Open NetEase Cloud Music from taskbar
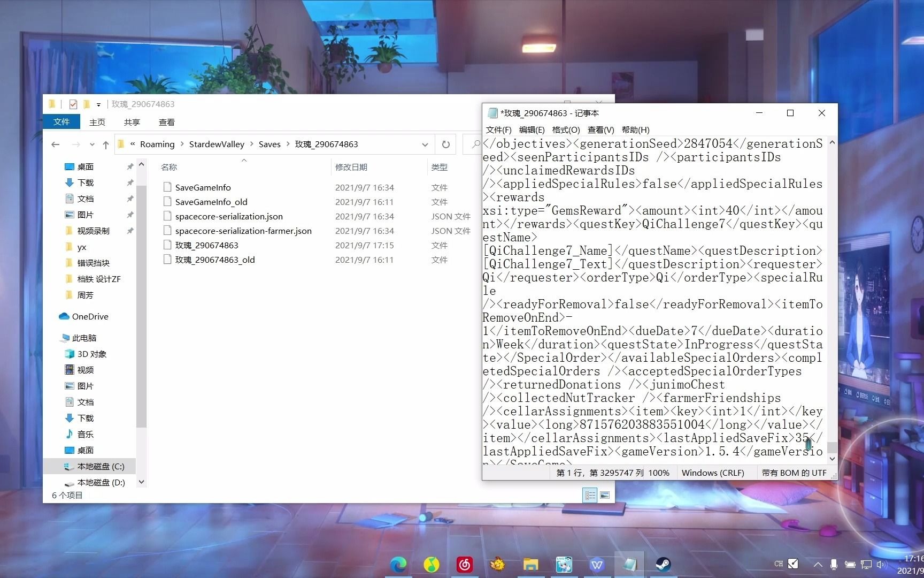924x578 pixels. click(x=465, y=564)
